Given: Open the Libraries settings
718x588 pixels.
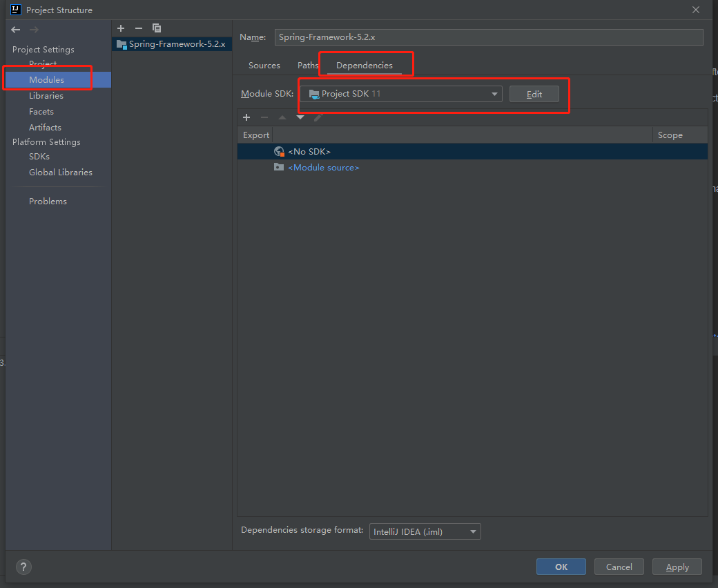Looking at the screenshot, I should coord(46,96).
